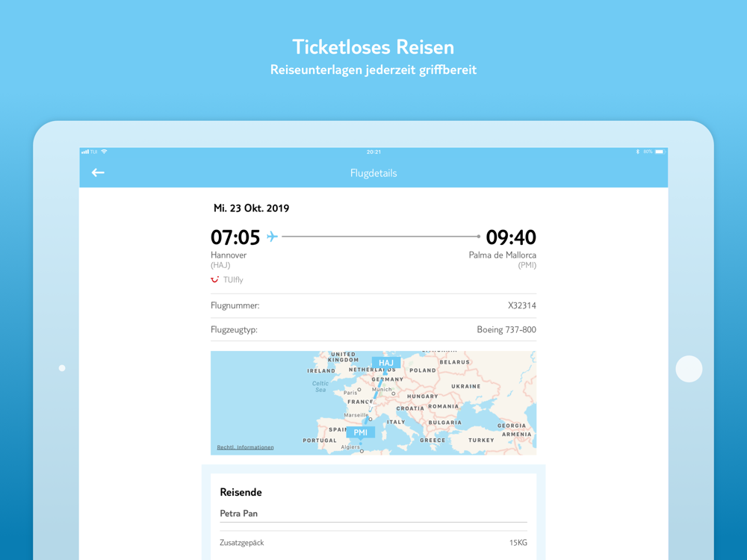The width and height of the screenshot is (747, 560).
Task: Tap the Palma de Mallorca destination label
Action: pos(503,255)
